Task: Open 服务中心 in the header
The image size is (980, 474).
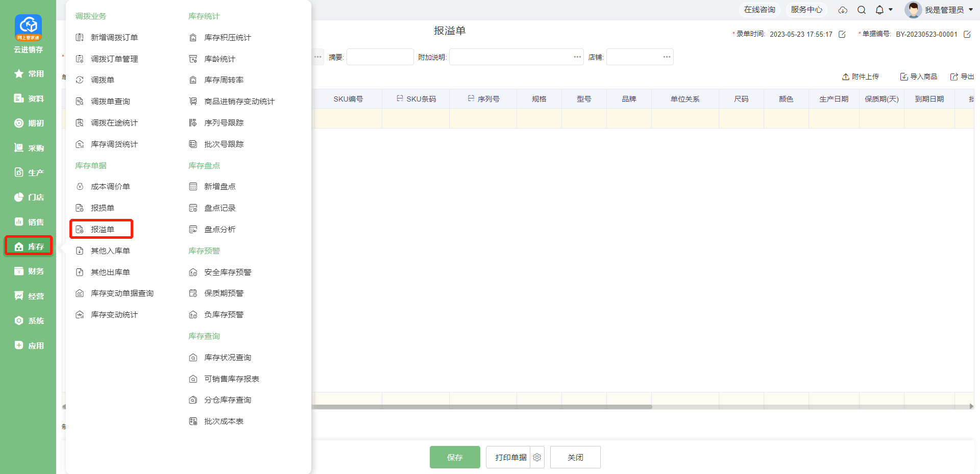Action: pos(806,10)
